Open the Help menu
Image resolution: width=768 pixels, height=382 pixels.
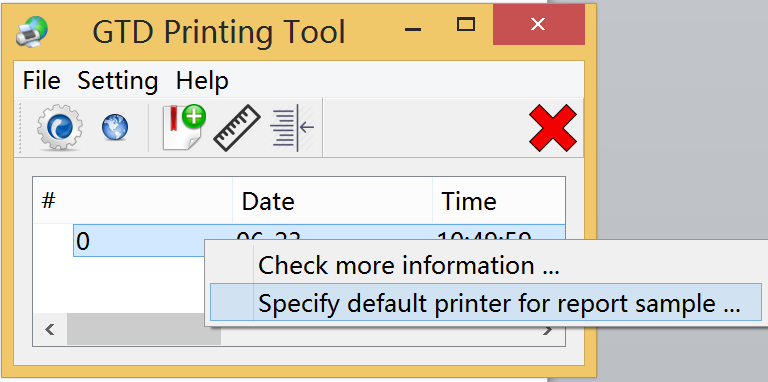[x=202, y=80]
